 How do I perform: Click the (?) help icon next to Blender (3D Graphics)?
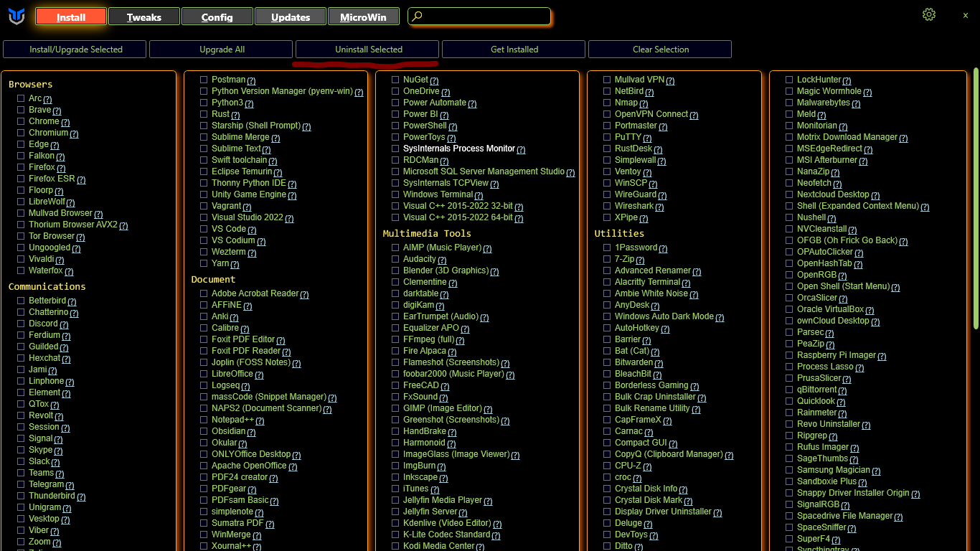[494, 271]
